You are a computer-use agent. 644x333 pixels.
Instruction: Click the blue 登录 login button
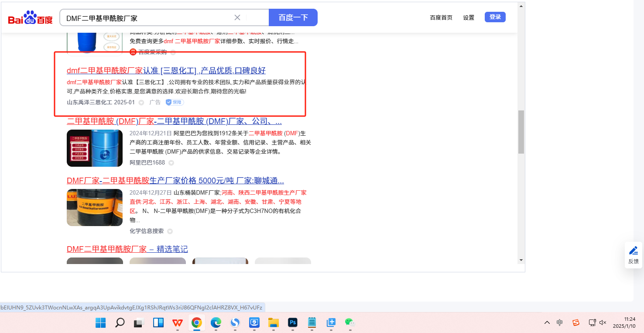tap(495, 17)
